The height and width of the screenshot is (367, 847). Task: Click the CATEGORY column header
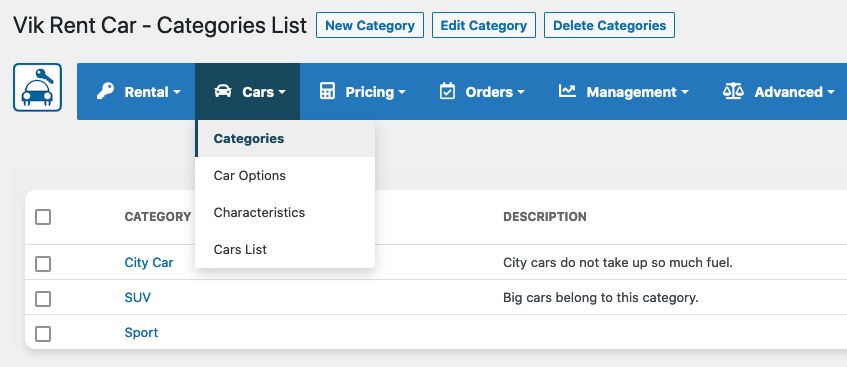coord(158,217)
